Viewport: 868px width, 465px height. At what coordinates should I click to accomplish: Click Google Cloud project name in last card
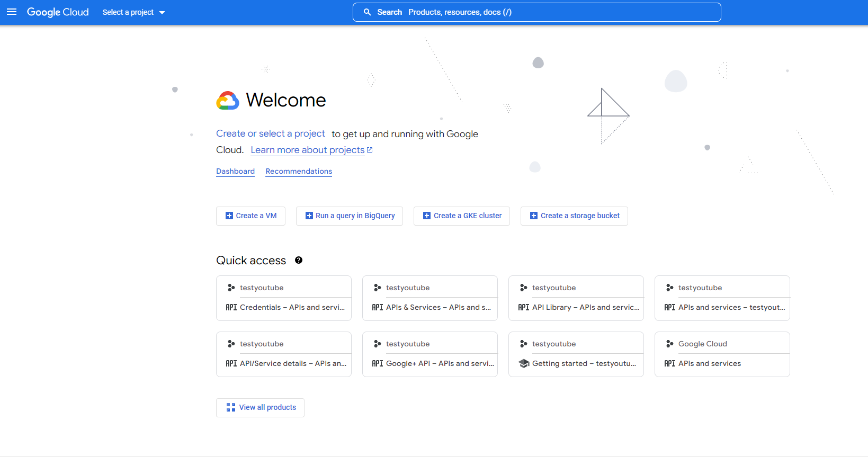(x=703, y=344)
